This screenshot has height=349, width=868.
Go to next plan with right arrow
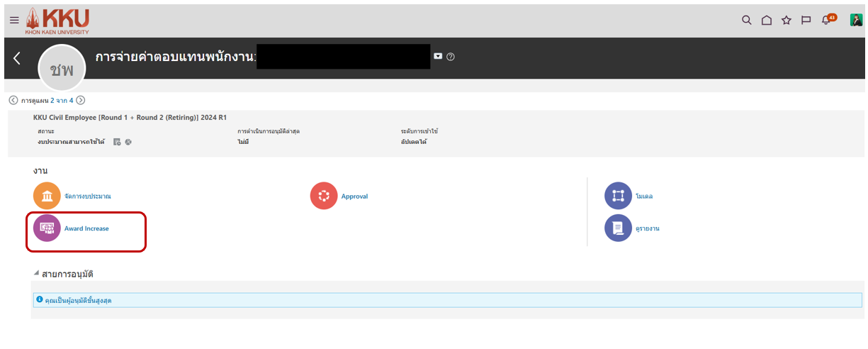(x=81, y=101)
